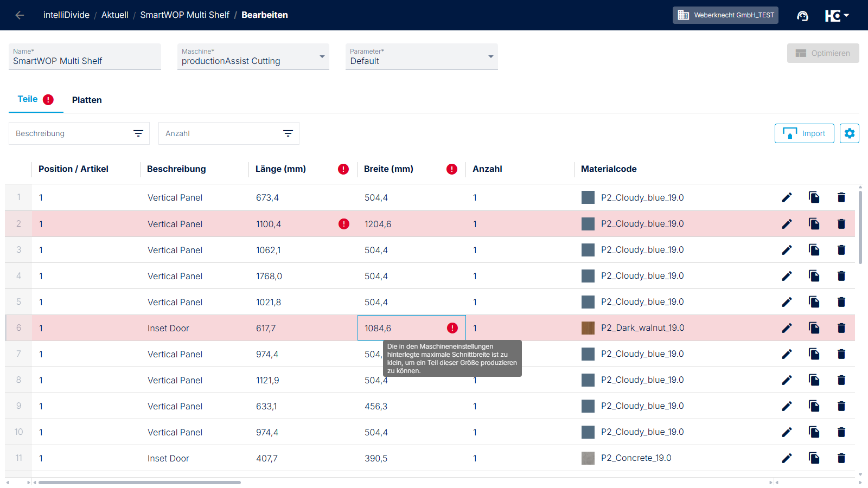The image size is (868, 488).
Task: Duplicate the Inset Door row 6
Action: (x=814, y=328)
